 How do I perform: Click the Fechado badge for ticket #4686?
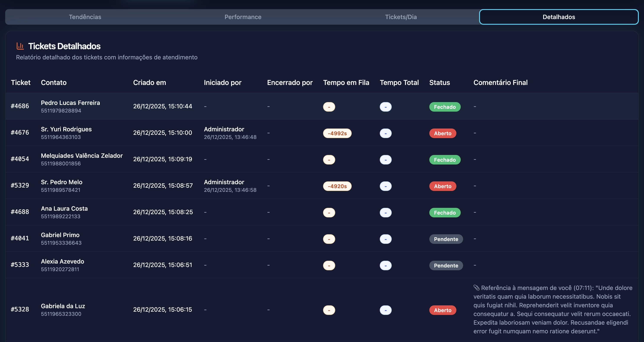[444, 107]
